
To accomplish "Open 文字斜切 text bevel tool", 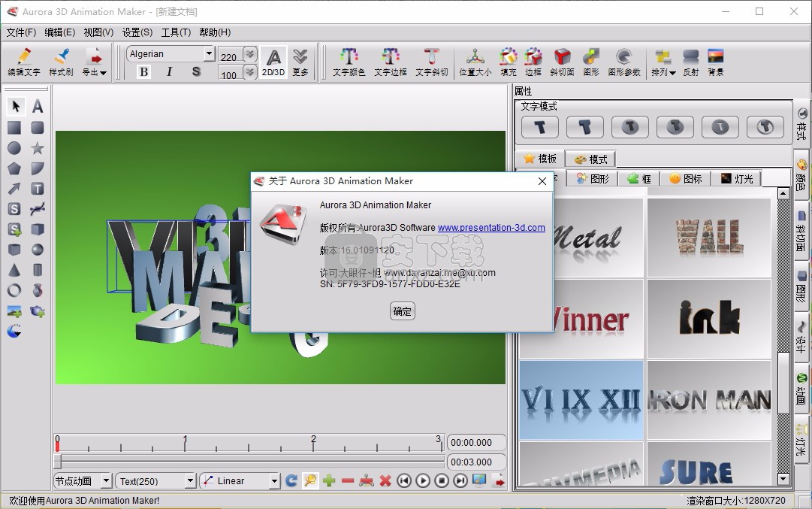I will [431, 62].
